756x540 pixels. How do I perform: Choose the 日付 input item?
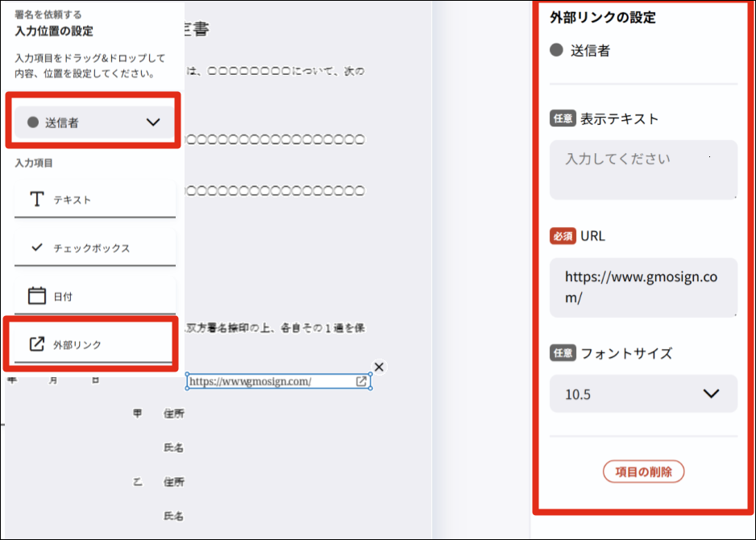95,296
